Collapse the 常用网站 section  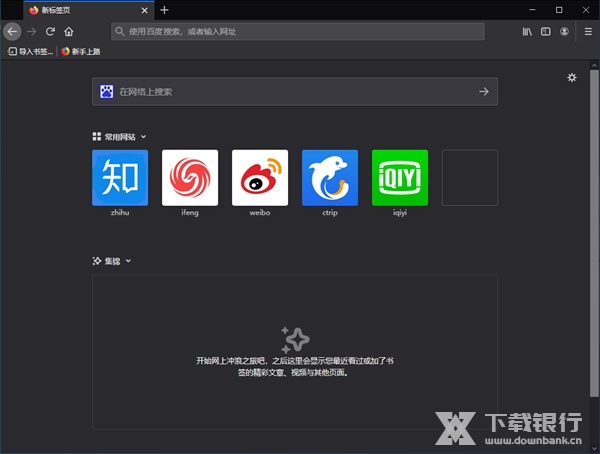click(x=143, y=136)
